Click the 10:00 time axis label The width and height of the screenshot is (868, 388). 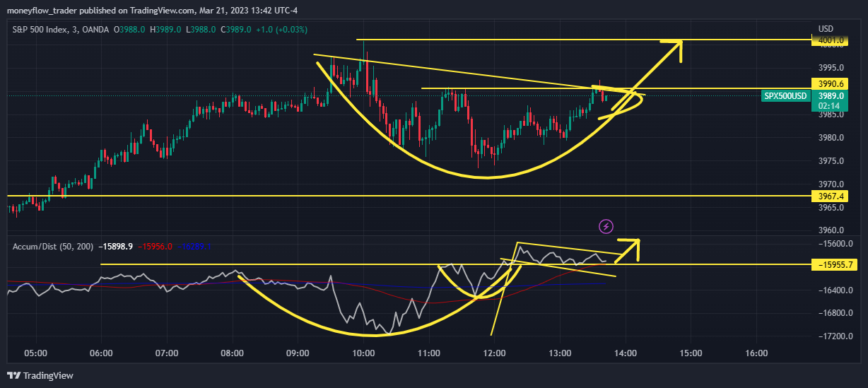363,352
